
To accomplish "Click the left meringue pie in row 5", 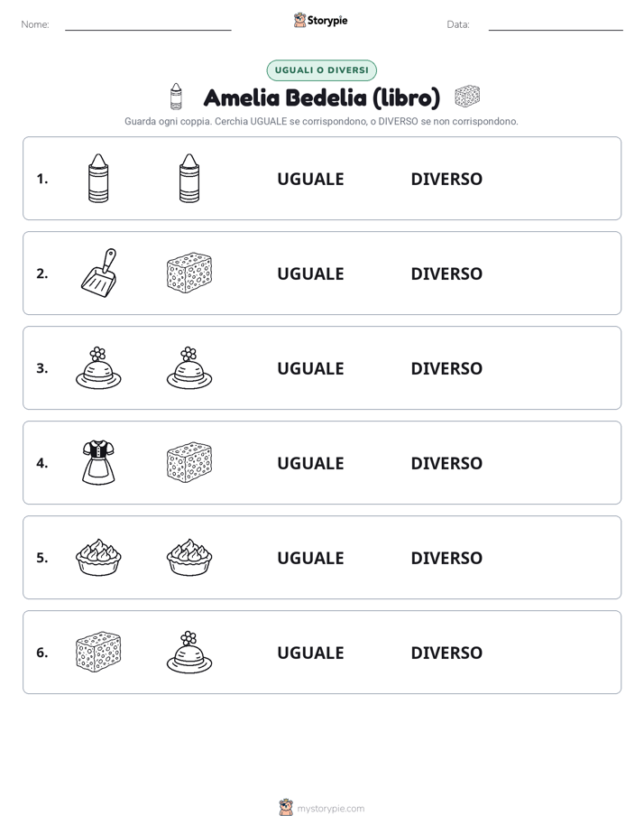I will point(98,557).
